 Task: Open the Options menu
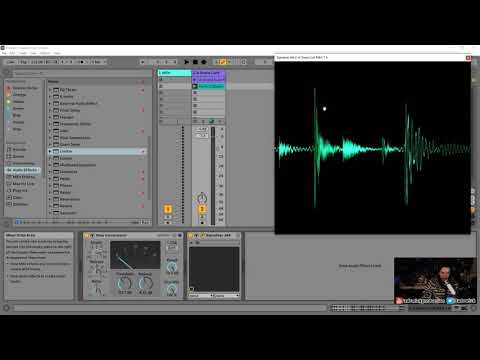click(45, 53)
